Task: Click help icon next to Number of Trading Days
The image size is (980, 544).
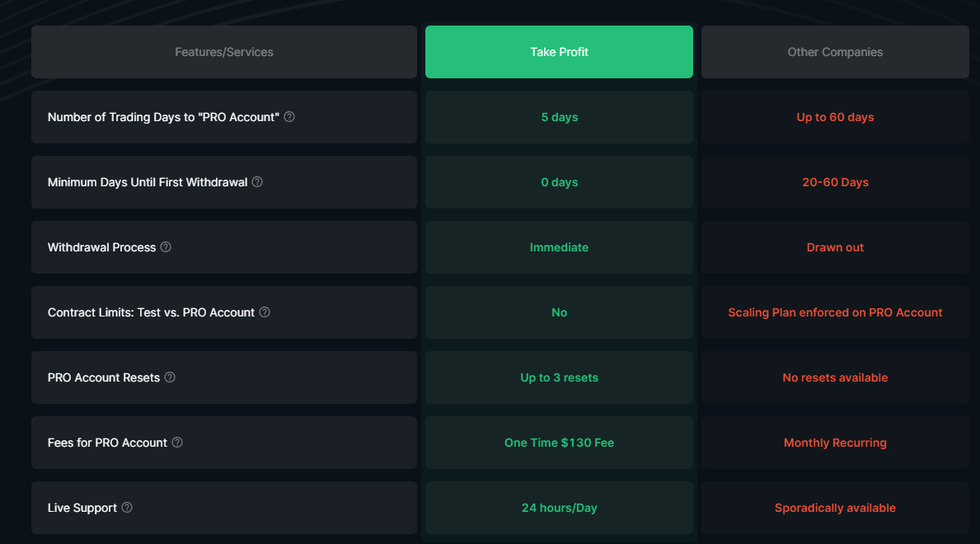Action: 289,117
